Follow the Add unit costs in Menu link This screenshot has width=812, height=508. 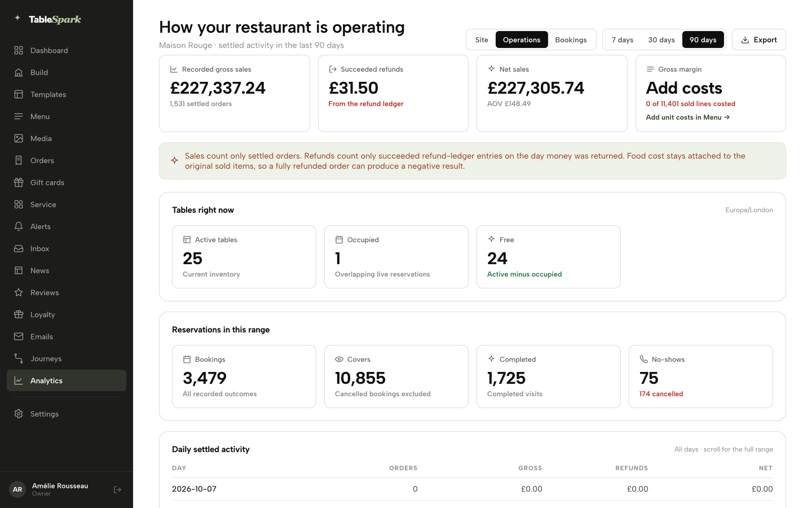point(688,117)
